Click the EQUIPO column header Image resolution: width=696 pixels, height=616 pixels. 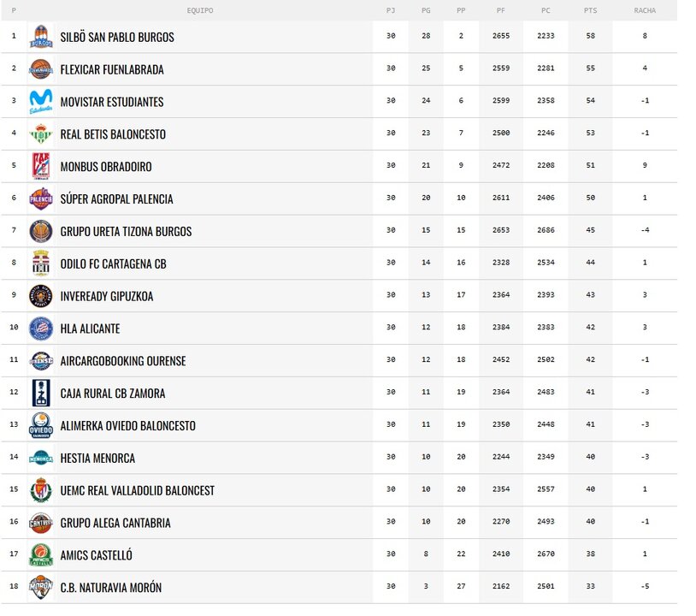pyautogui.click(x=200, y=10)
